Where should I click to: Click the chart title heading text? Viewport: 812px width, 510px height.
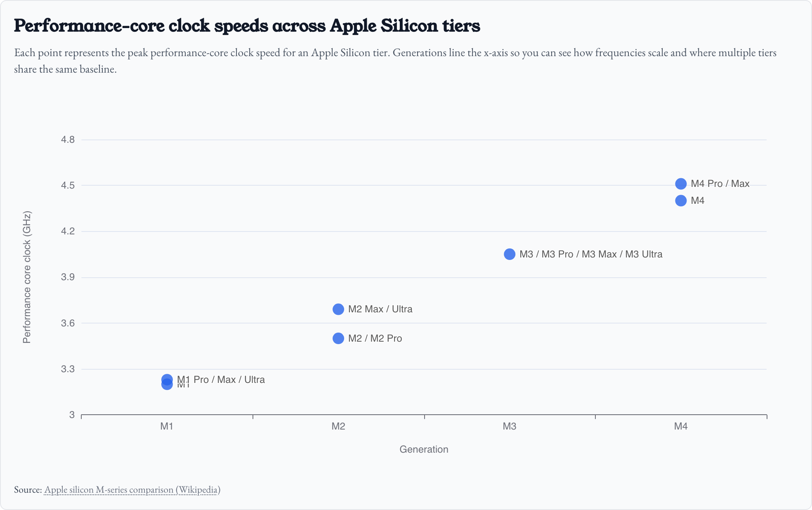[247, 26]
